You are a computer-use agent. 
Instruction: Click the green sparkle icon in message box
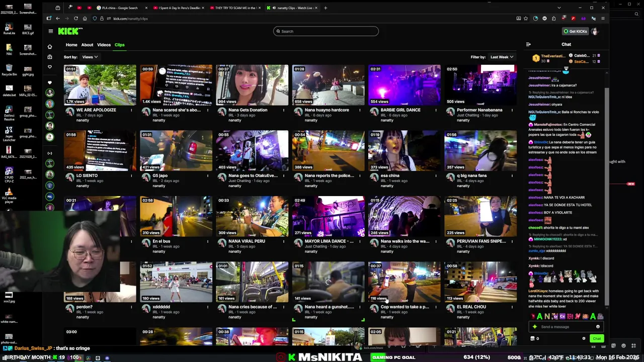coord(535,327)
